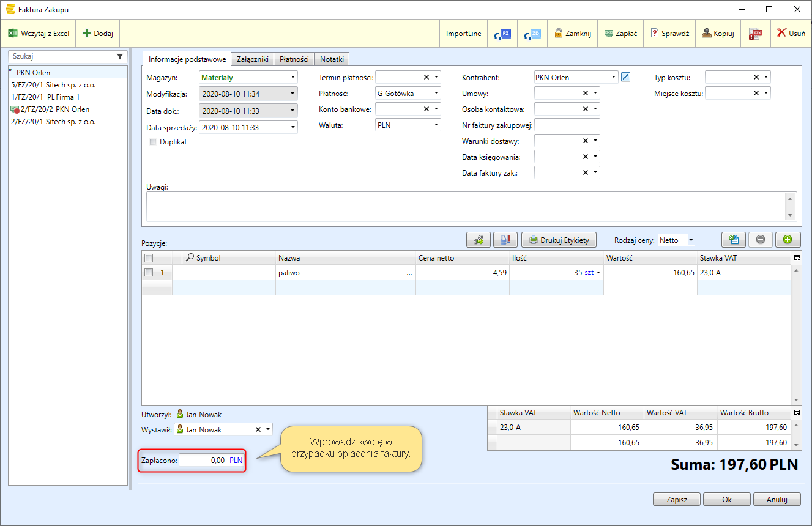Image resolution: width=812 pixels, height=526 pixels.
Task: Click the ZD document conversion icon
Action: pyautogui.click(x=532, y=34)
